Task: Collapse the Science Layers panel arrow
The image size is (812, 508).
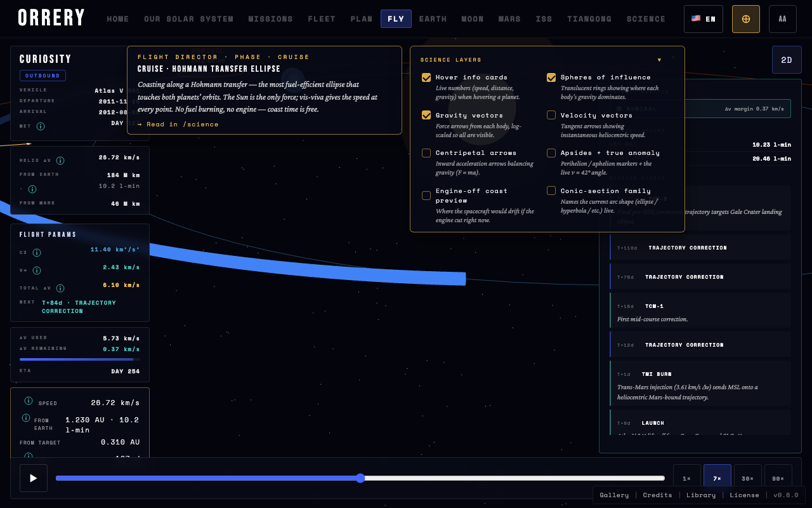Action: (660, 60)
